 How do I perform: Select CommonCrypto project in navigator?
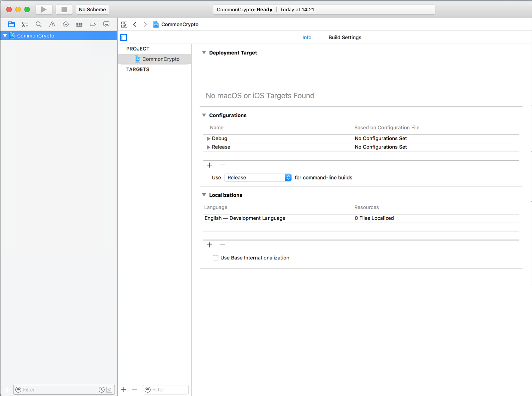(x=59, y=36)
